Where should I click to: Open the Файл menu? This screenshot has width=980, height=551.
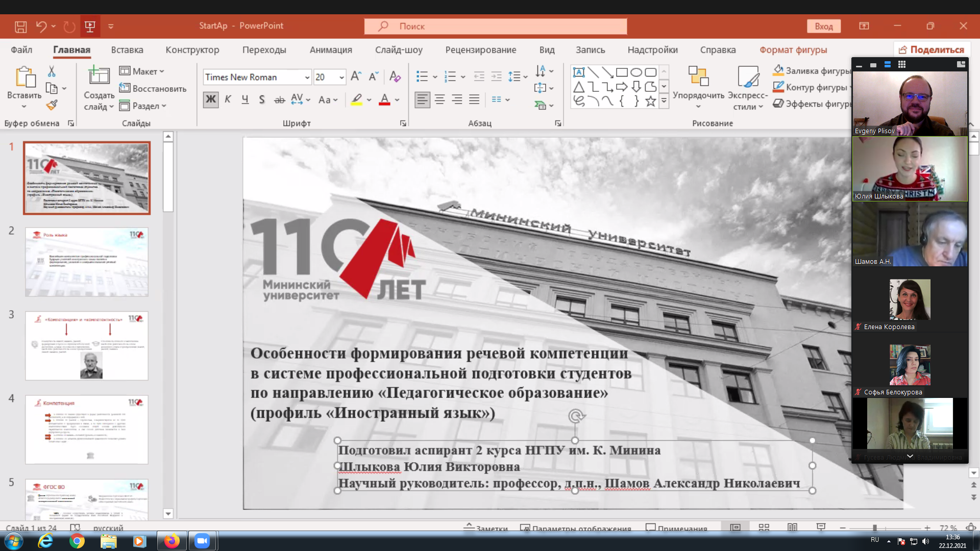(21, 49)
